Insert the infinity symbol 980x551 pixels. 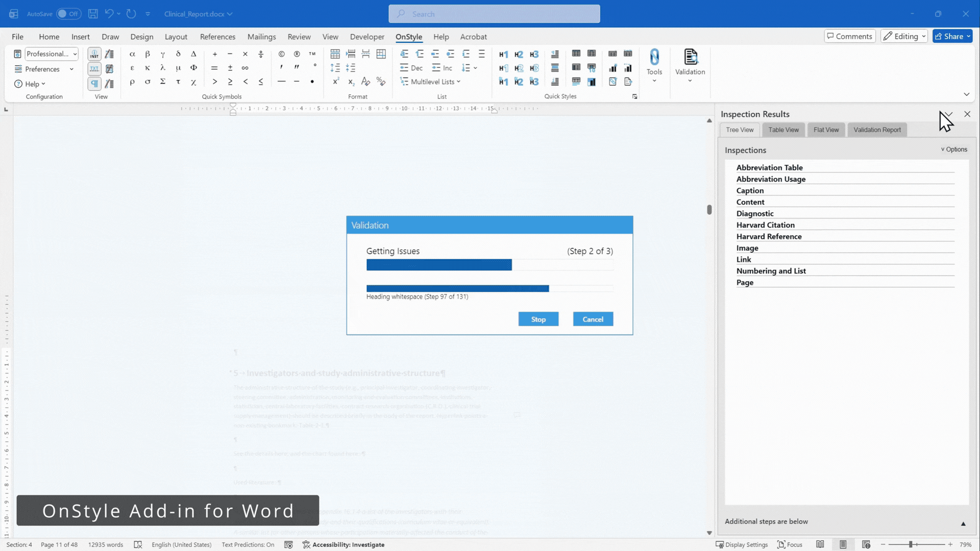point(245,68)
